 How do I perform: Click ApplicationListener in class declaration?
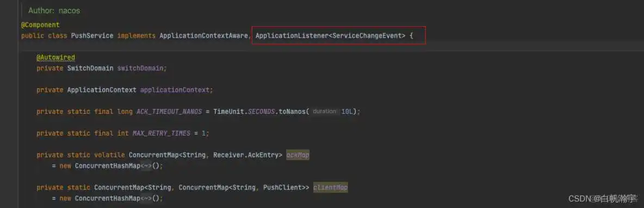click(x=292, y=36)
